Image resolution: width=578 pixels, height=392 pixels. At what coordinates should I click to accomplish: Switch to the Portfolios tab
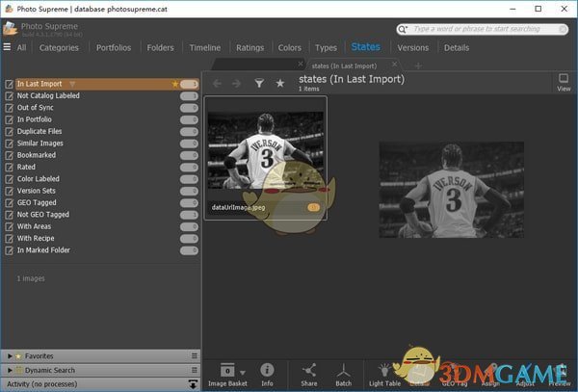(x=114, y=47)
